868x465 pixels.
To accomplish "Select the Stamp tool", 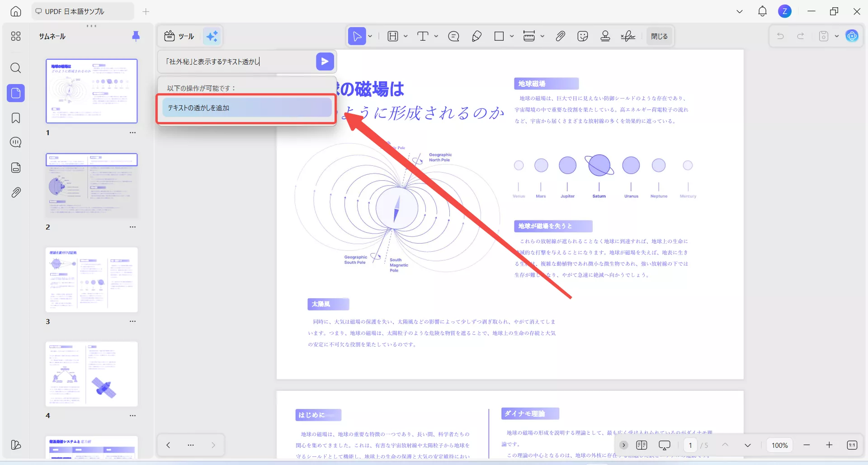I will click(x=605, y=36).
